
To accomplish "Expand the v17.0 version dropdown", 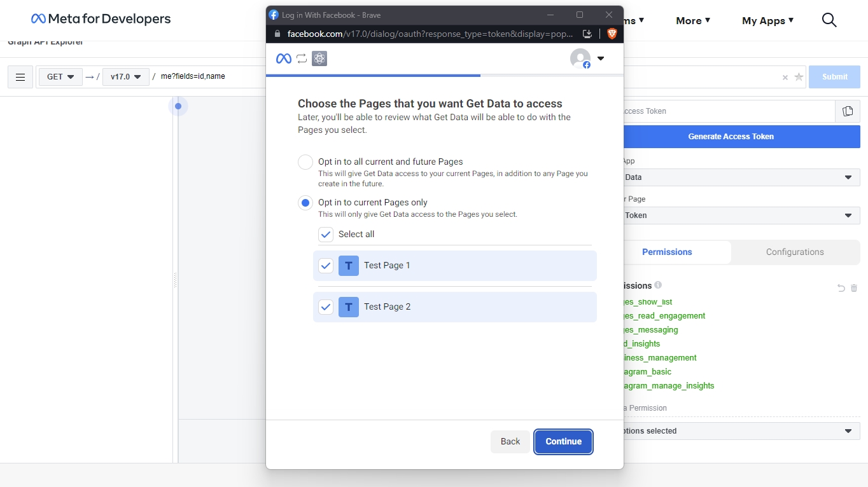I will [125, 77].
